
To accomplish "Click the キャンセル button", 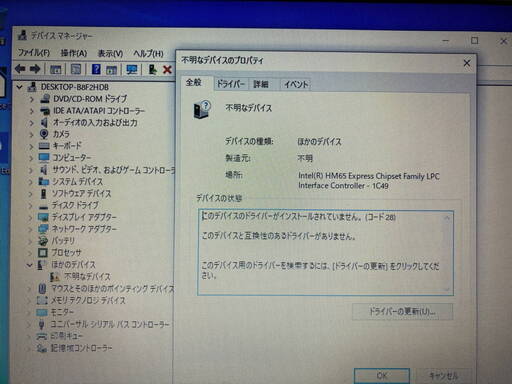I will click(444, 376).
